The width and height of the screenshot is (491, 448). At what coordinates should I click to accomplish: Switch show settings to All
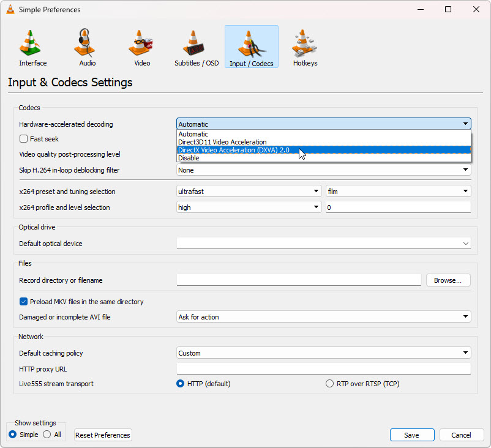47,434
